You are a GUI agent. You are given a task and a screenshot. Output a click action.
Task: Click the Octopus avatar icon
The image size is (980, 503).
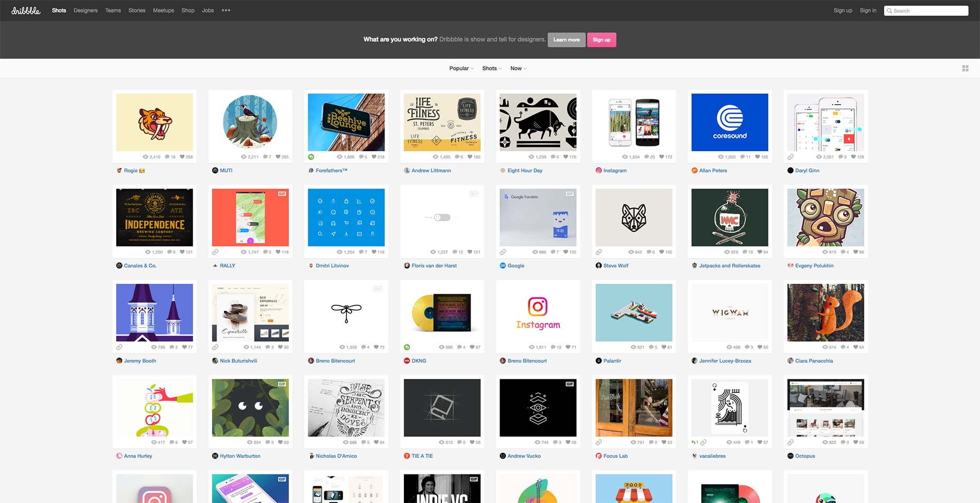[790, 456]
